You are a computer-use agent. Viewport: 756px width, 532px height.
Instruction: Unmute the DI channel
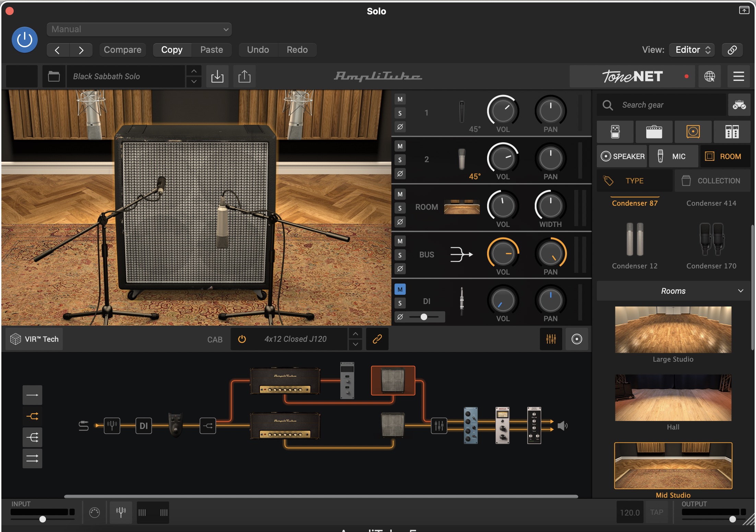[x=400, y=290]
